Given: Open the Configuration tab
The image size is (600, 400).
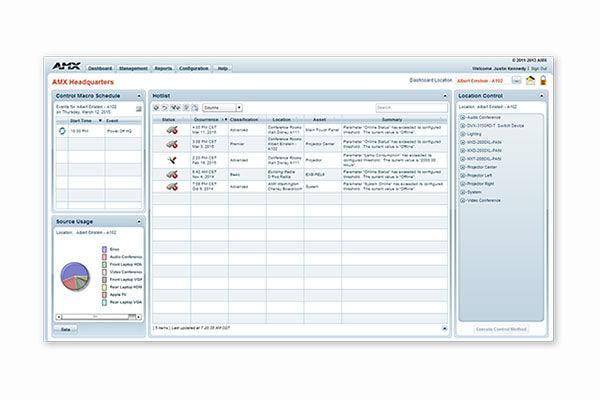Looking at the screenshot, I should click(x=194, y=69).
